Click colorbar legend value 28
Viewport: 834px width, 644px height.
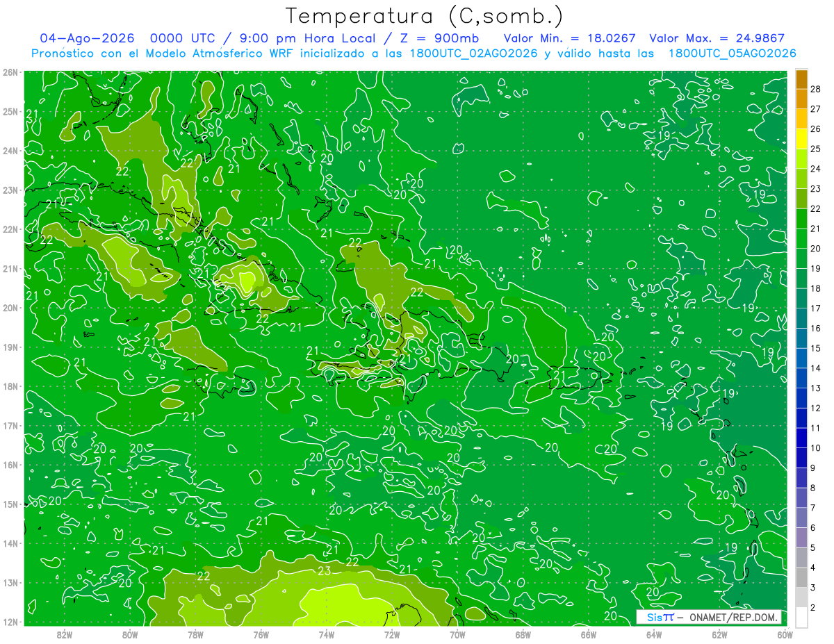point(816,90)
